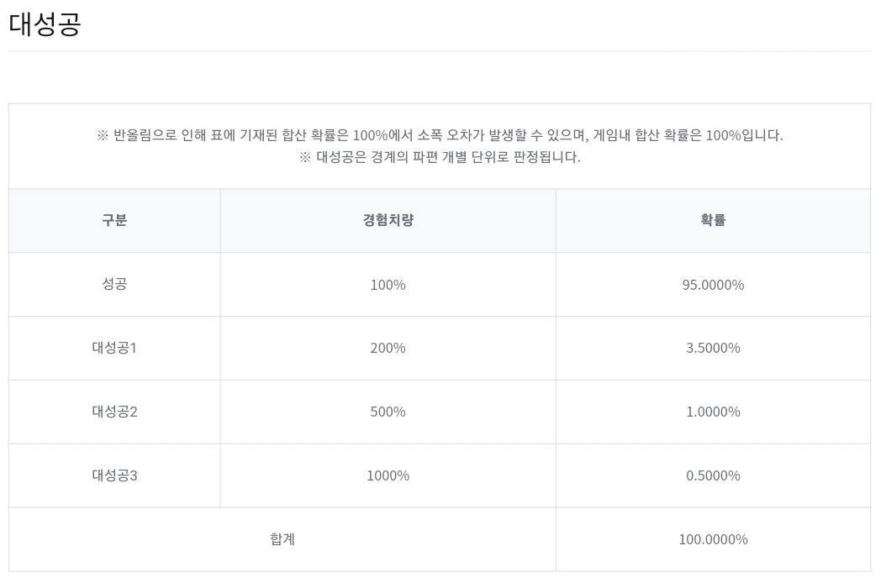Select the 대성공2 row label
The image size is (881, 588).
(x=114, y=412)
